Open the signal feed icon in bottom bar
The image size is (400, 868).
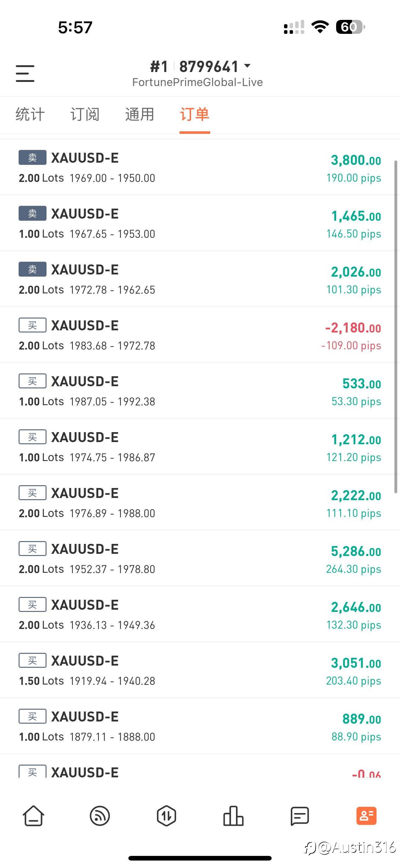click(x=100, y=816)
